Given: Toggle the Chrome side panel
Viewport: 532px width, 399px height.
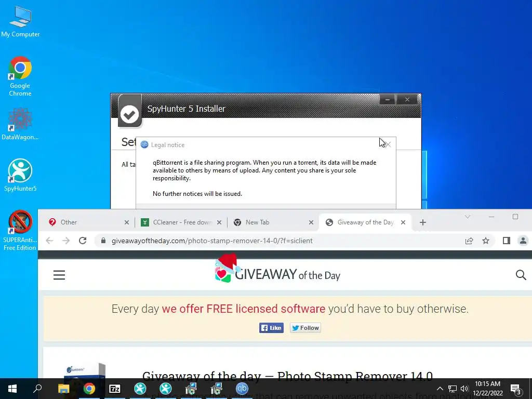Looking at the screenshot, I should click(506, 241).
